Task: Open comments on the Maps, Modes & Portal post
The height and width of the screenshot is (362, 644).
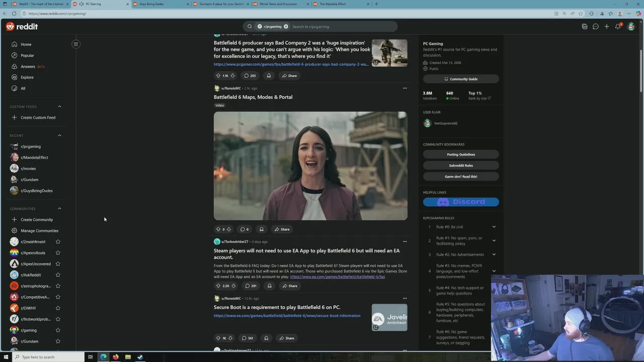Action: pyautogui.click(x=245, y=229)
